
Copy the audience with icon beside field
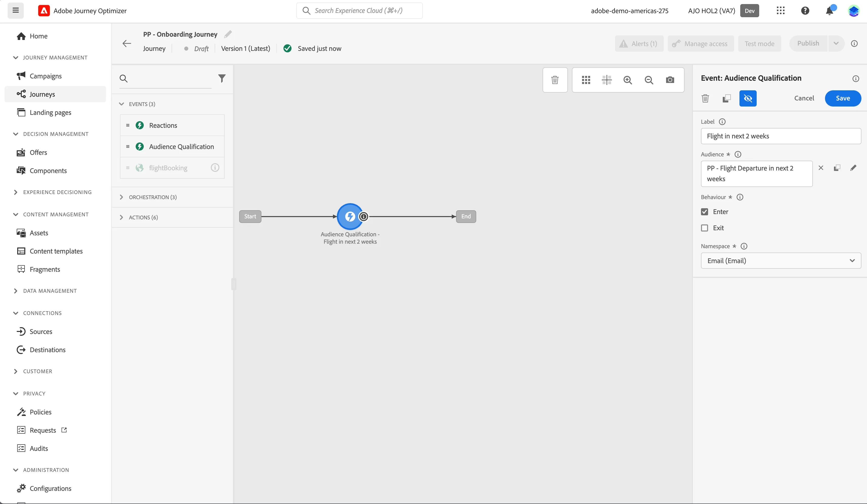[x=837, y=168]
